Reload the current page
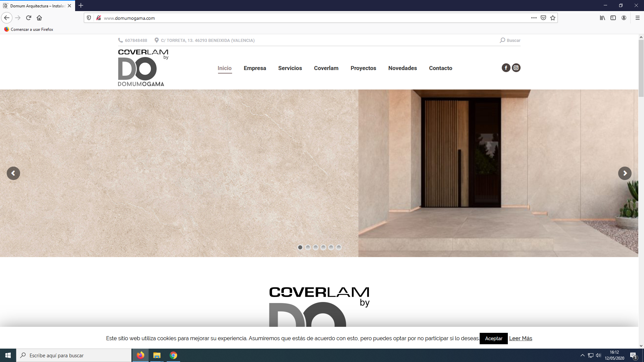The height and width of the screenshot is (362, 644). (x=29, y=18)
